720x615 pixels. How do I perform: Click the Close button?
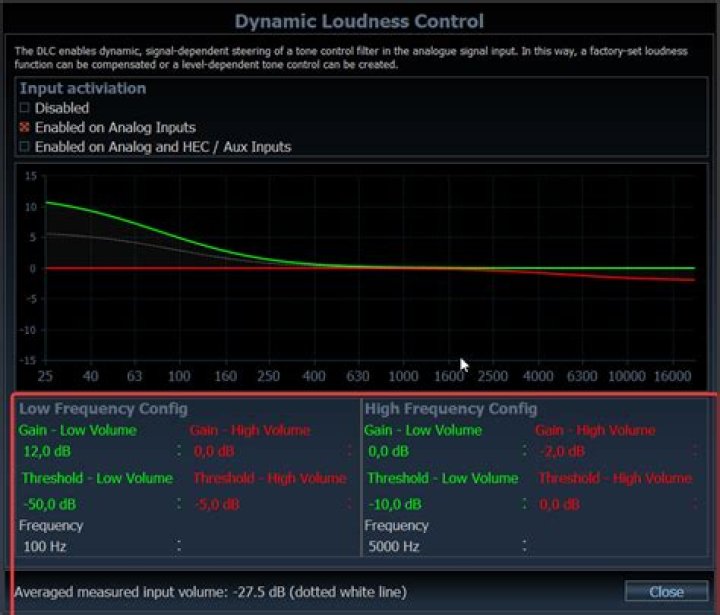[666, 592]
